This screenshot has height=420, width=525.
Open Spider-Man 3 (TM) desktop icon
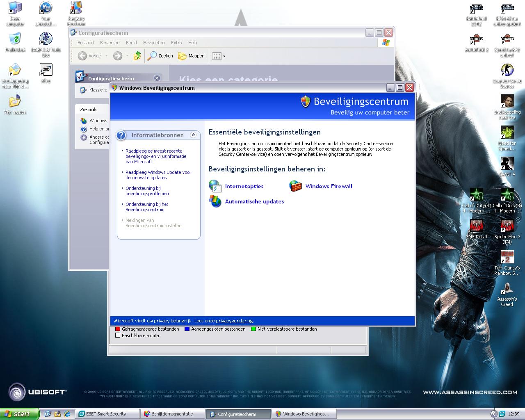[507, 232]
